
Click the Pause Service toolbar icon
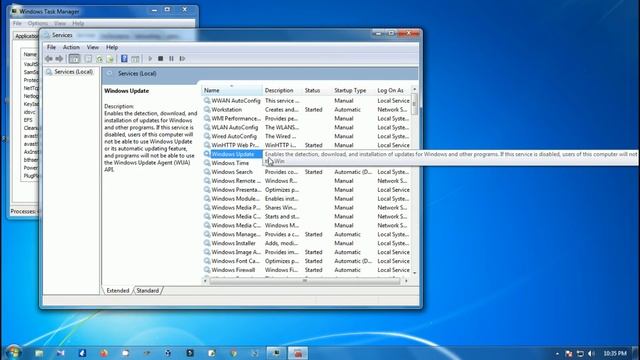click(171, 59)
